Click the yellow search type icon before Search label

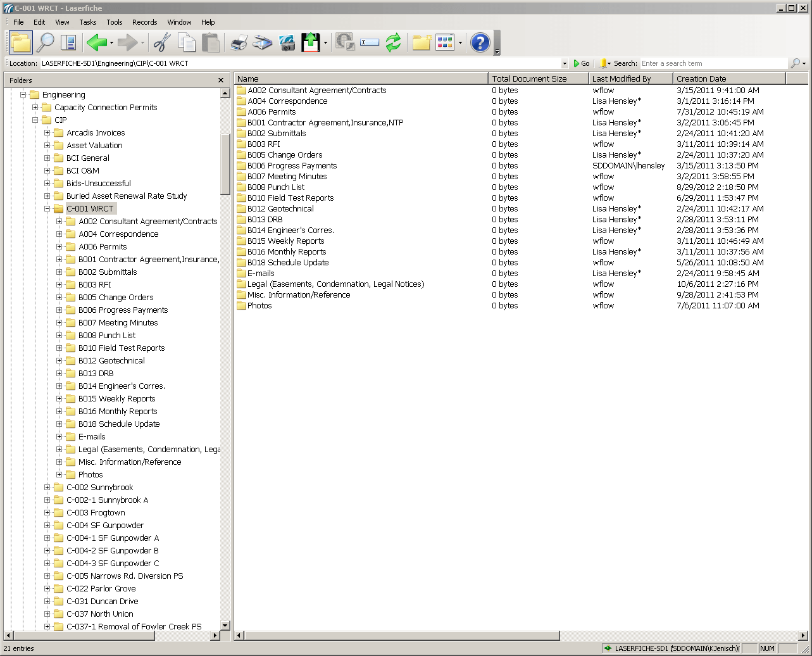point(603,63)
